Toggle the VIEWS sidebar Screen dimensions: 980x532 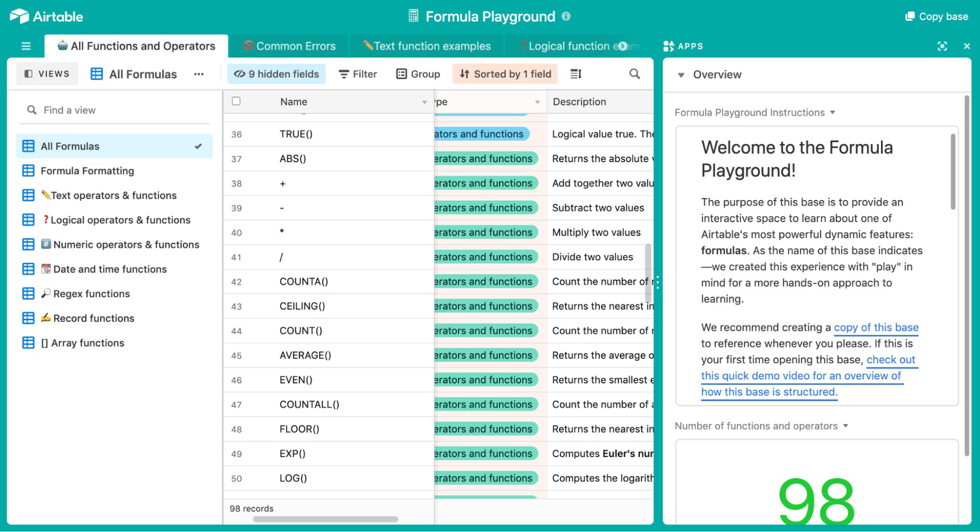tap(47, 74)
